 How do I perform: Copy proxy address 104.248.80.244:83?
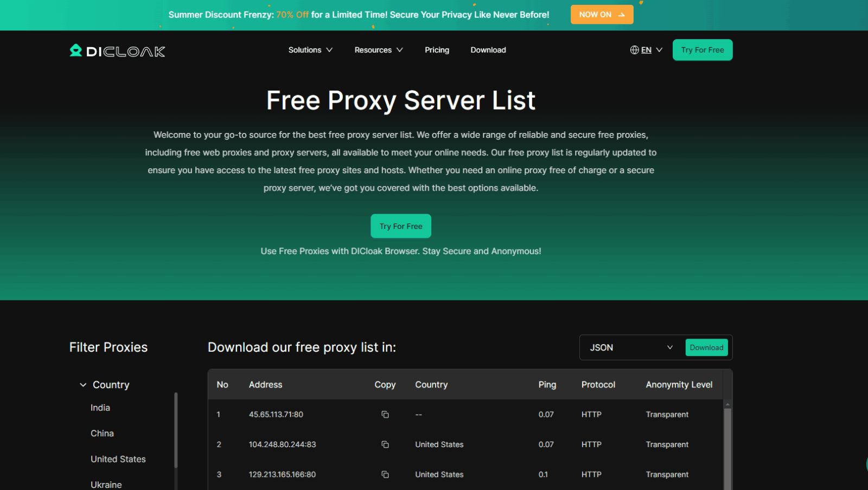pos(385,444)
